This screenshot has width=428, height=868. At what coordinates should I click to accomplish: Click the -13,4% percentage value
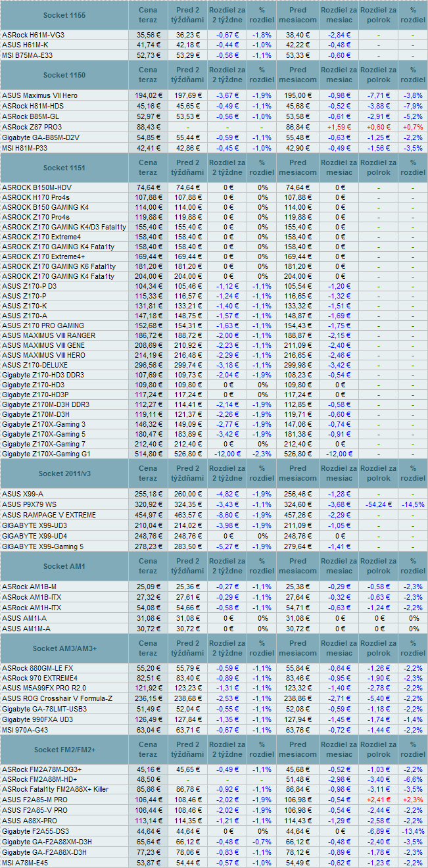click(412, 831)
